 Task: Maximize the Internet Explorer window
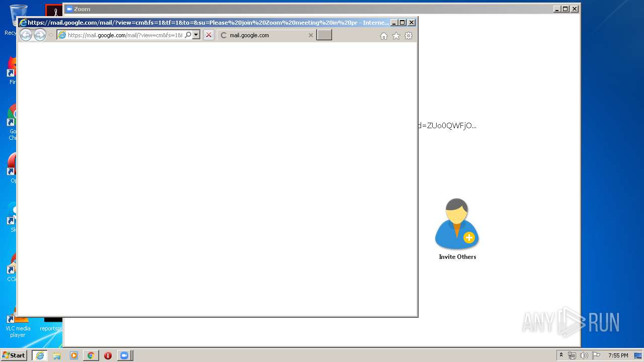point(402,23)
